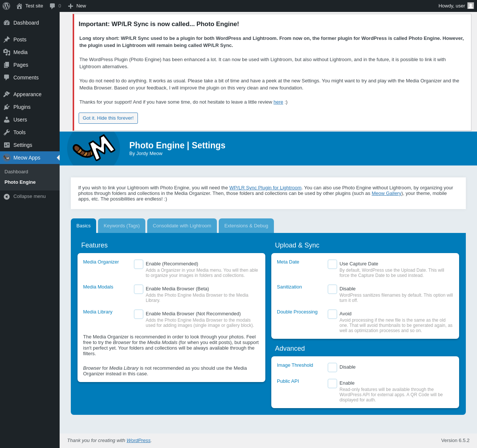Click Got it. Hide this forever!

108,118
